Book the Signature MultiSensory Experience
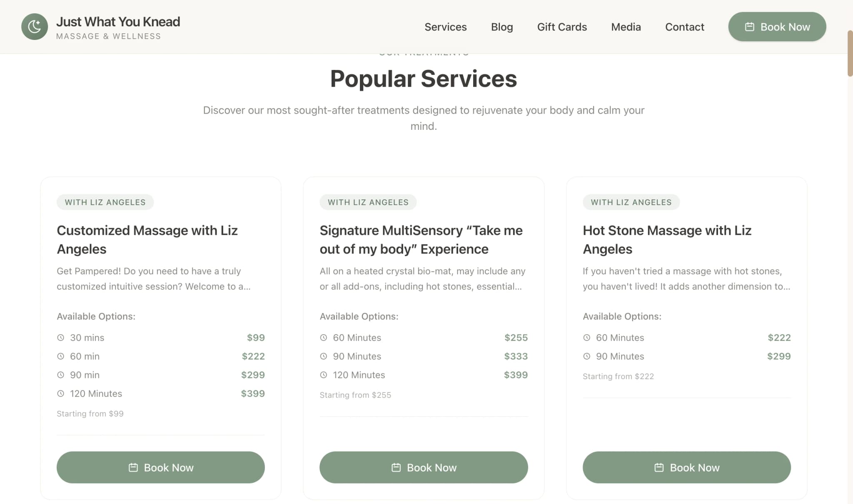 [x=424, y=467]
